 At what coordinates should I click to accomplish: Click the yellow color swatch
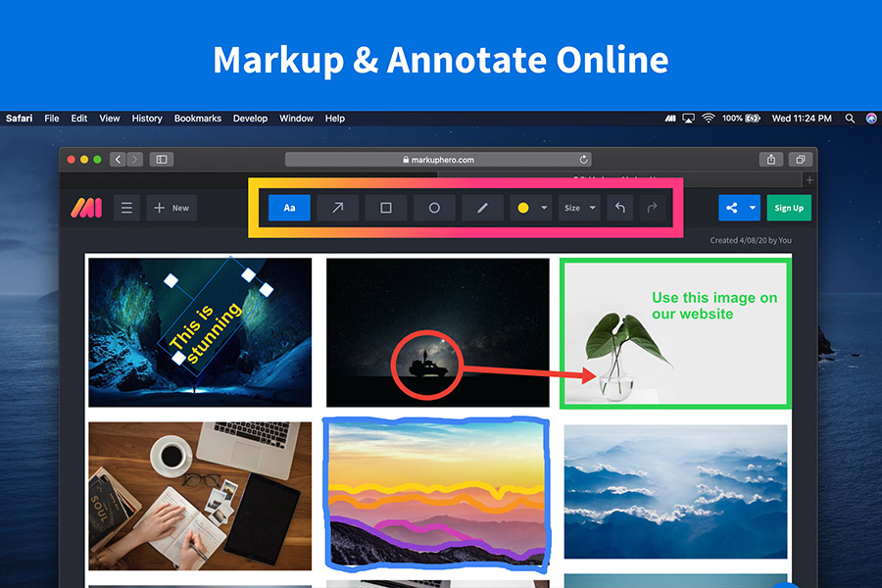click(523, 208)
